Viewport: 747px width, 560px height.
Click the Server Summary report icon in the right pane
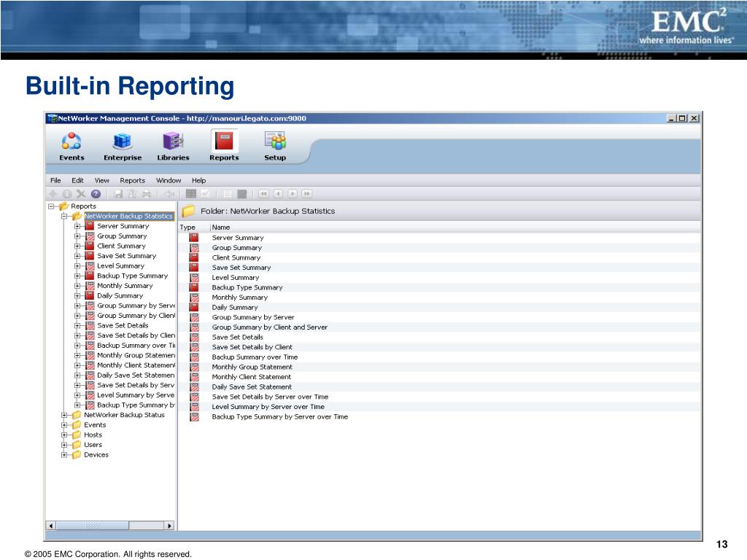(x=194, y=238)
